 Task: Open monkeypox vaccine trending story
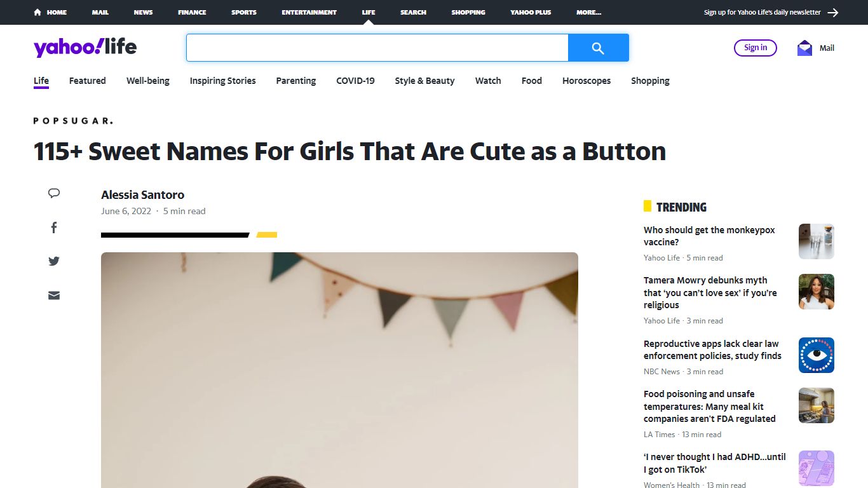point(709,236)
